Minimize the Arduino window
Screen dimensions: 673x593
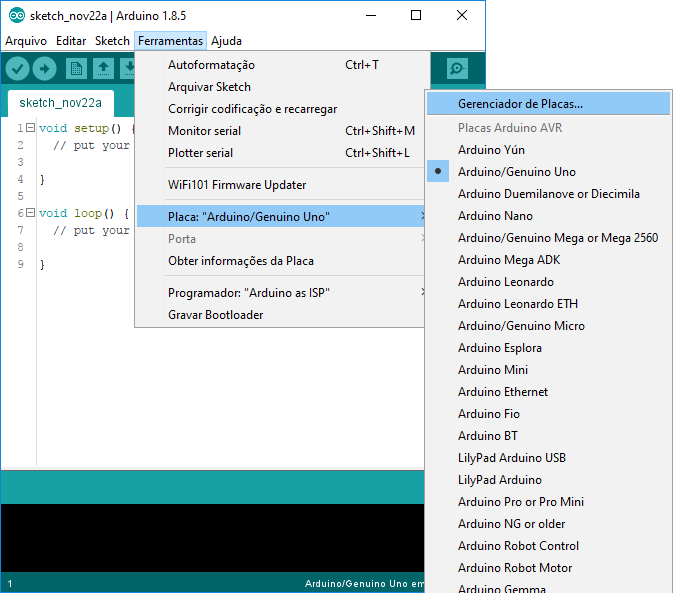[x=371, y=15]
